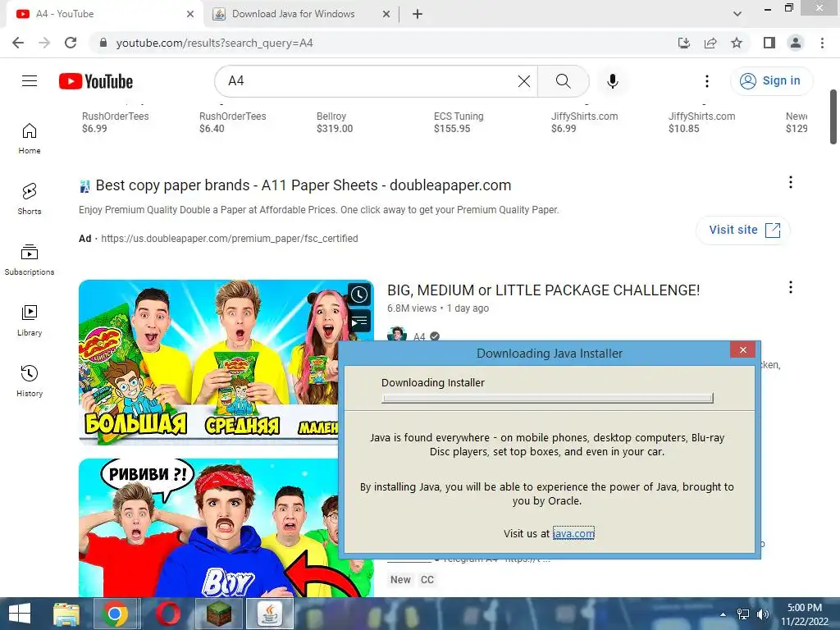Open Shorts in the sidebar
The image size is (840, 630).
pos(30,199)
